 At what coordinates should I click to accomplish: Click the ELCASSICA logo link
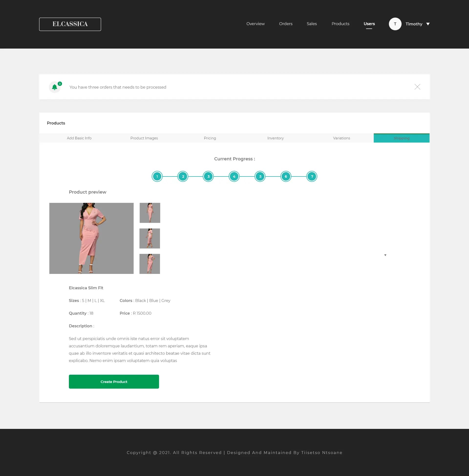click(70, 24)
